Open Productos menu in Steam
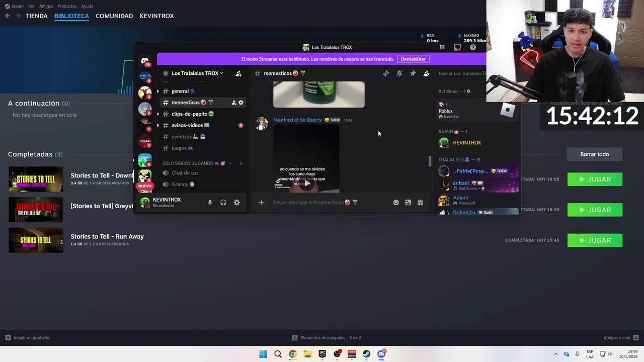Image resolution: width=644 pixels, height=362 pixels. click(67, 6)
